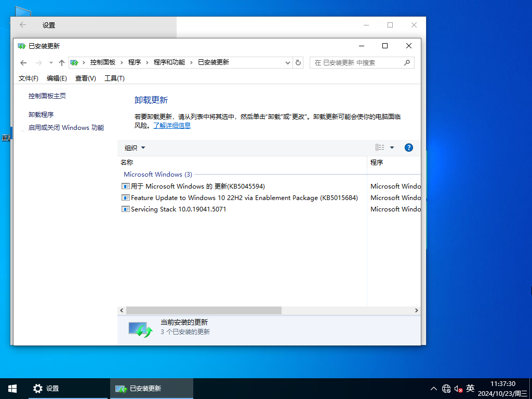The width and height of the screenshot is (532, 399).
Task: Open the 文件 menu
Action: 29,78
